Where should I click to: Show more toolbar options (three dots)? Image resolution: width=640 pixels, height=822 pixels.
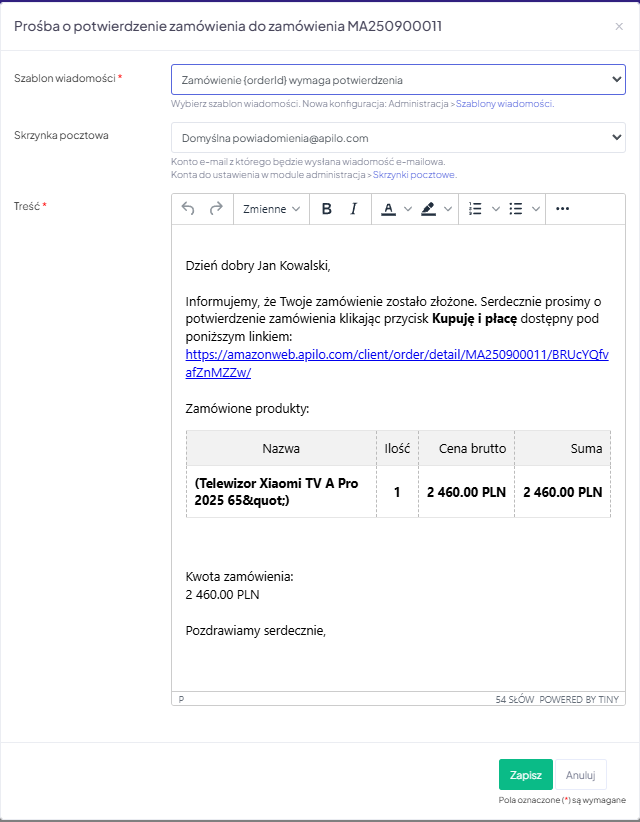[x=562, y=209]
